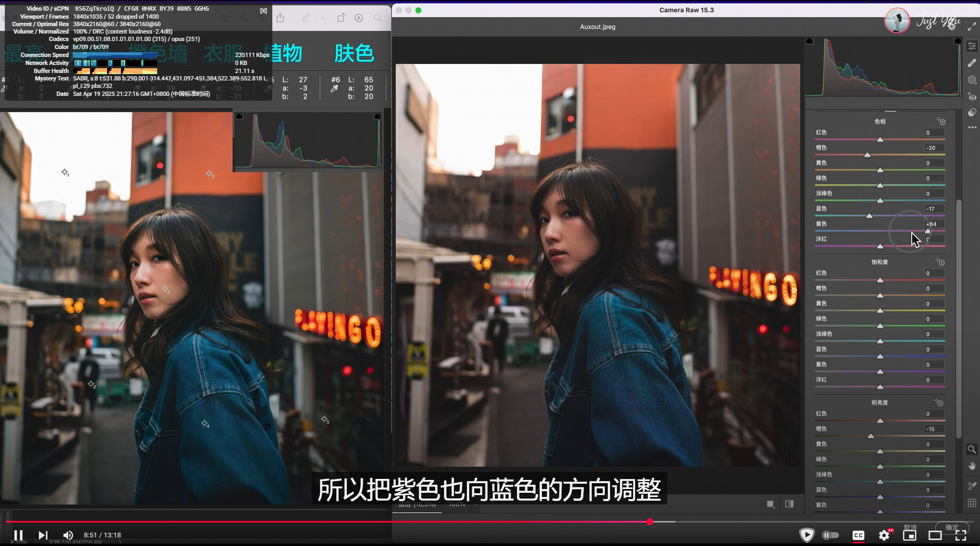Click the 确定 confirm button
Viewport: 980px width, 546px height.
pos(952,527)
